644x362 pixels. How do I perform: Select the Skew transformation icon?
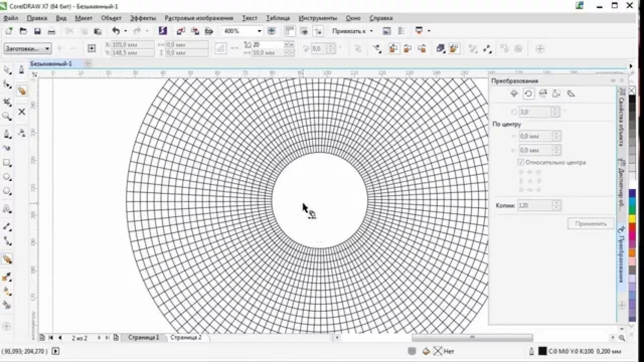point(571,94)
